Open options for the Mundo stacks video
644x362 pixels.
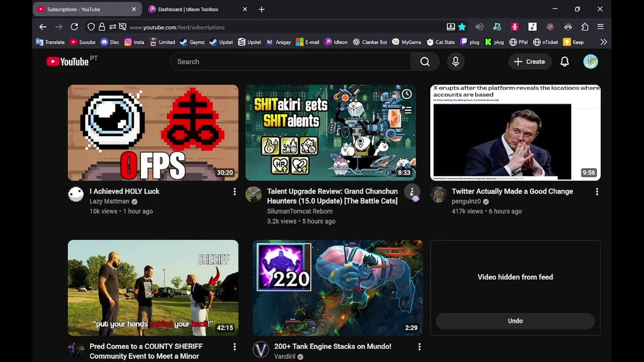pyautogui.click(x=419, y=346)
